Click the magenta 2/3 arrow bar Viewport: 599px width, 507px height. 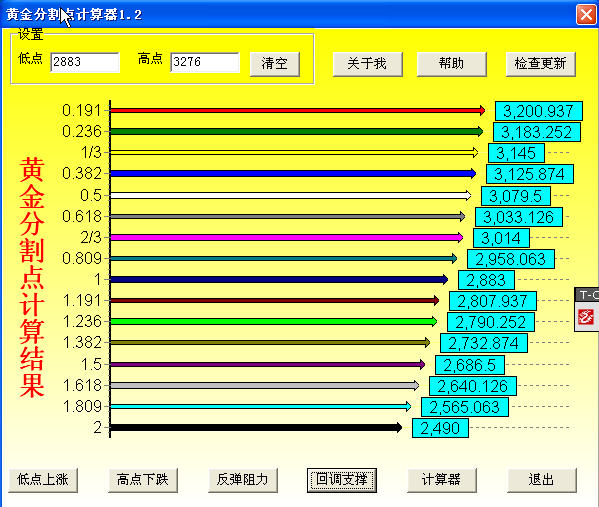tap(286, 238)
